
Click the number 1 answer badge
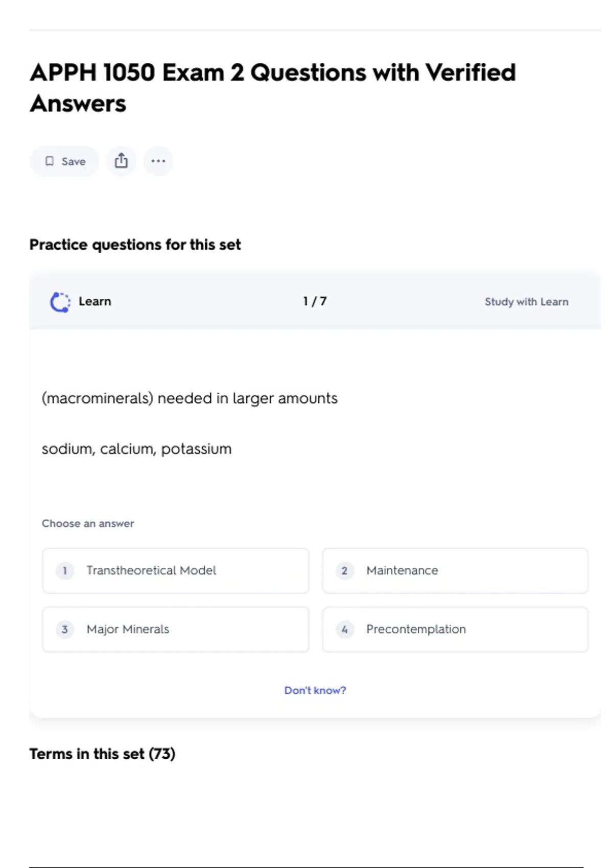click(65, 570)
